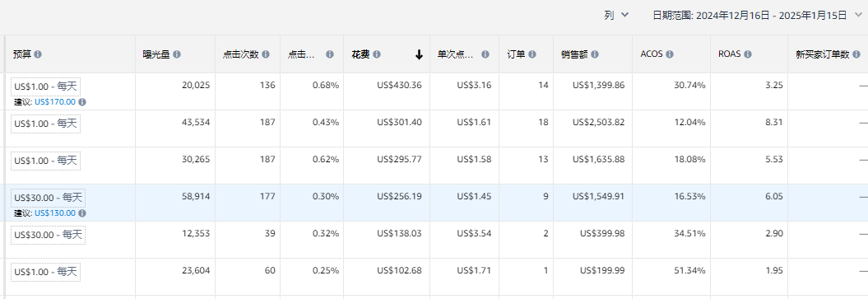This screenshot has height=299, width=868.
Task: Sort by 花费 column header
Action: 361,54
